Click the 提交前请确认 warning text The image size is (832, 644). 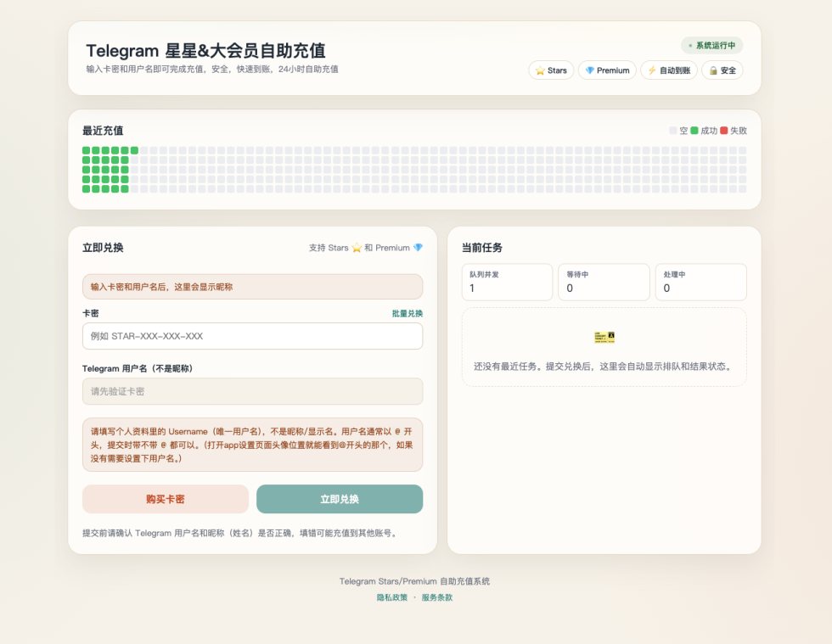coord(240,533)
